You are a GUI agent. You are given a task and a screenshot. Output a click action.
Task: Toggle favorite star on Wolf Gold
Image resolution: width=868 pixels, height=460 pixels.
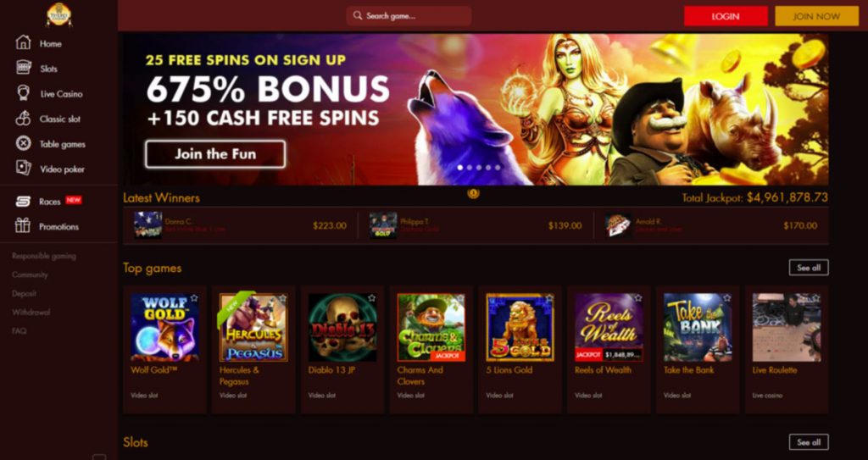point(194,298)
